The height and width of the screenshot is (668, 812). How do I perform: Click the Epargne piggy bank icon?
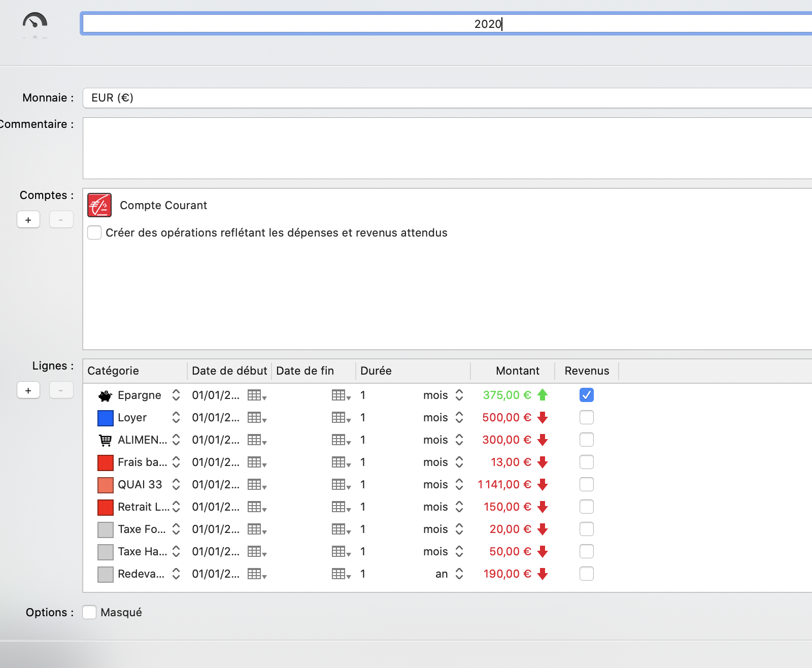tap(105, 395)
